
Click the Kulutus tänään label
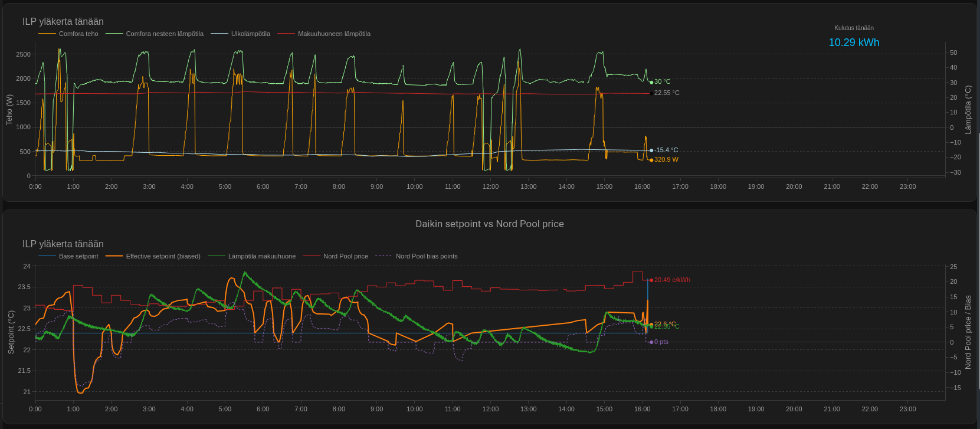pyautogui.click(x=854, y=28)
